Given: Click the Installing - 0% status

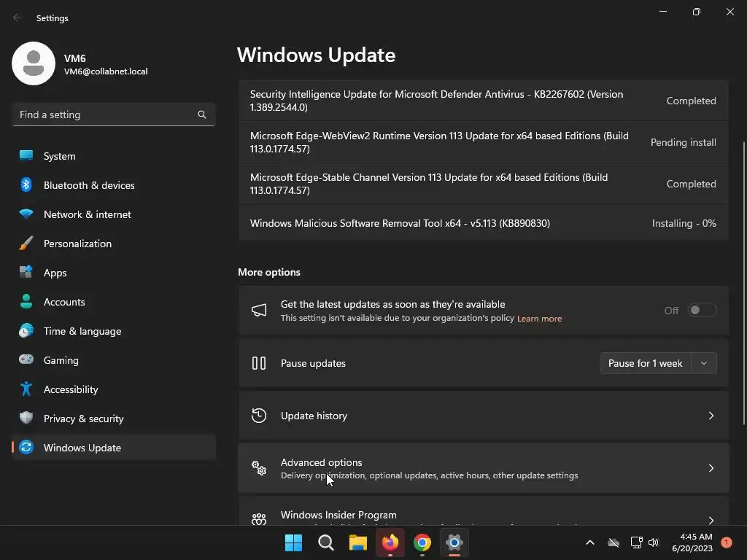Looking at the screenshot, I should pos(684,223).
